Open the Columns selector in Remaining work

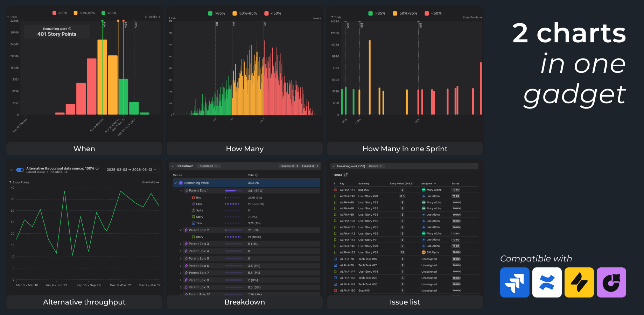(375, 166)
